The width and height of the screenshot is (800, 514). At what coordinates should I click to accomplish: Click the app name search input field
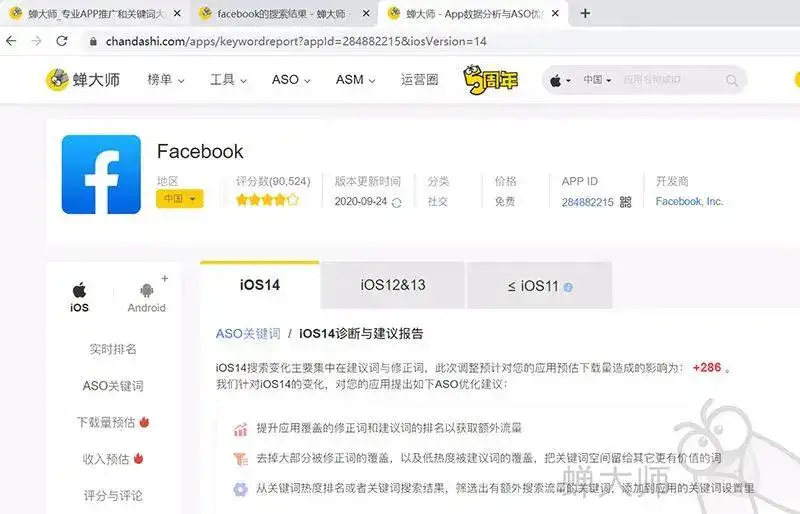pos(670,80)
